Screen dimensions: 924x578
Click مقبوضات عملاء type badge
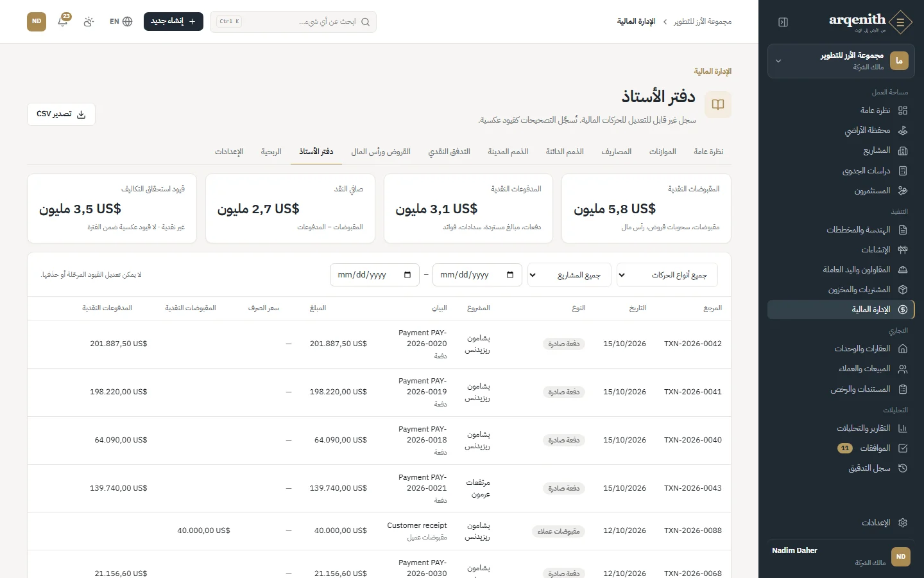(x=559, y=531)
